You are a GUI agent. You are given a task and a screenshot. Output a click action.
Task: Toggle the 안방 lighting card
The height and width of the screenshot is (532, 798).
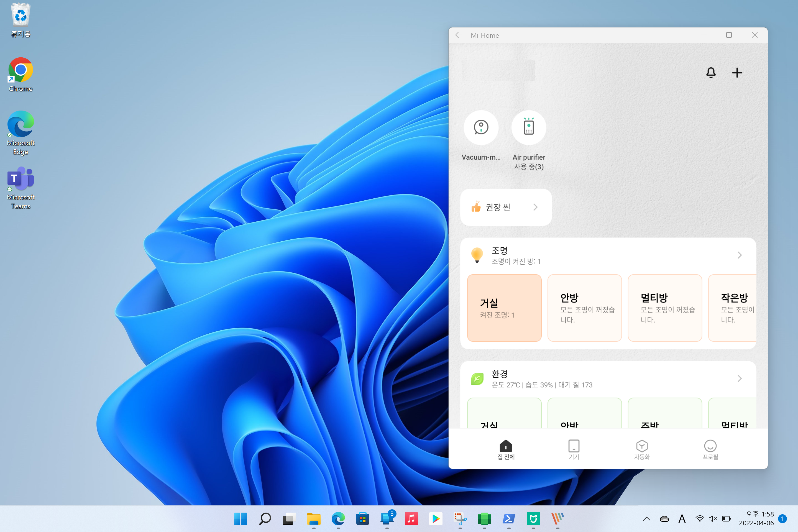(x=584, y=308)
